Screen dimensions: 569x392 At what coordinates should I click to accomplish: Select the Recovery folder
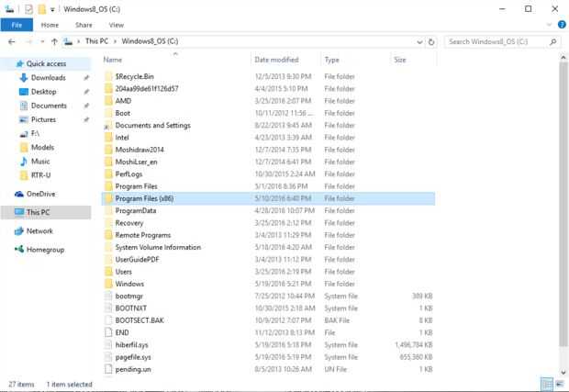(129, 223)
